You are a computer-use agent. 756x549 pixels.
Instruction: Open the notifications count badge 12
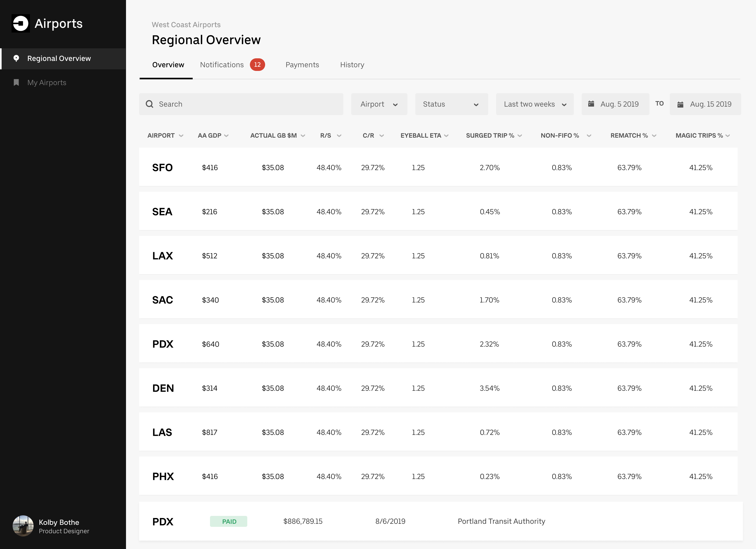257,64
